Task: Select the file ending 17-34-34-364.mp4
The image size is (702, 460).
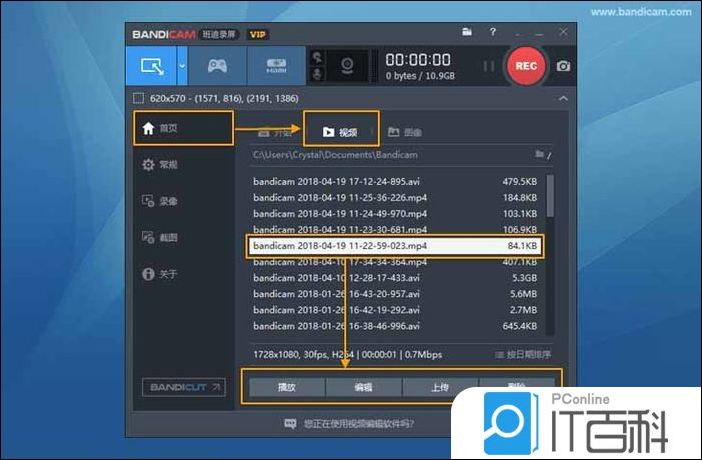Action: [x=395, y=262]
